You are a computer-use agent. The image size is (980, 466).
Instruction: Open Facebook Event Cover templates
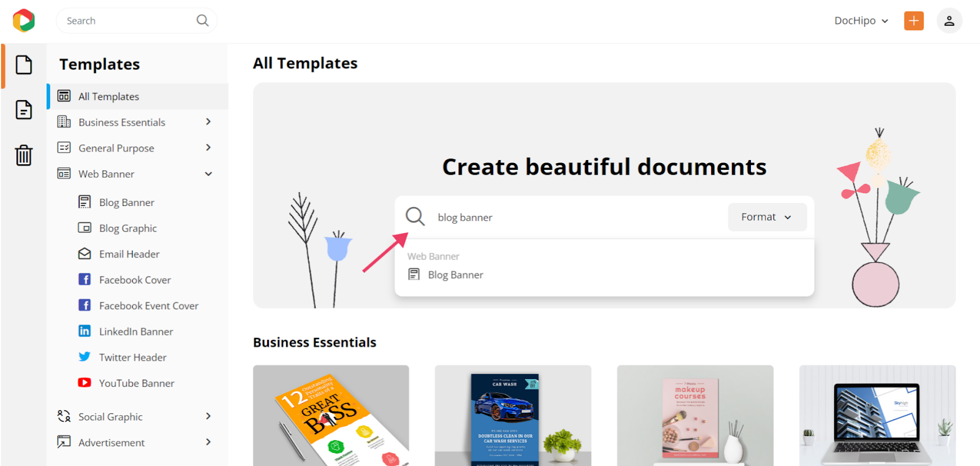coord(149,305)
